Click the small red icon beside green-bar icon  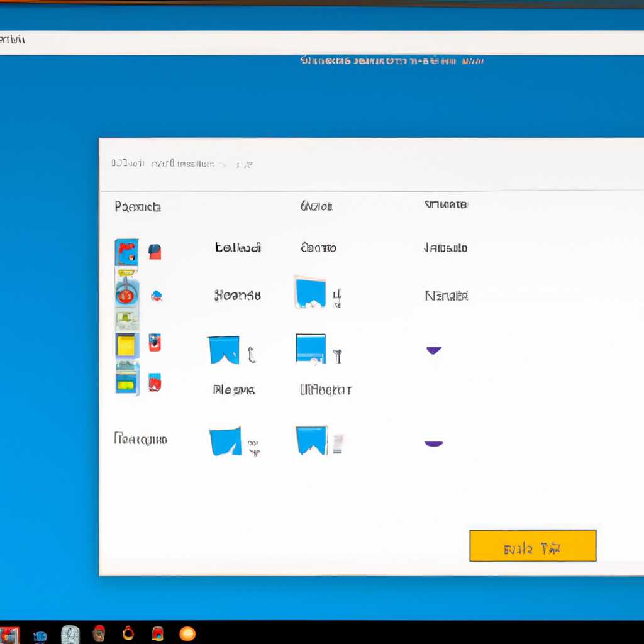[155, 382]
